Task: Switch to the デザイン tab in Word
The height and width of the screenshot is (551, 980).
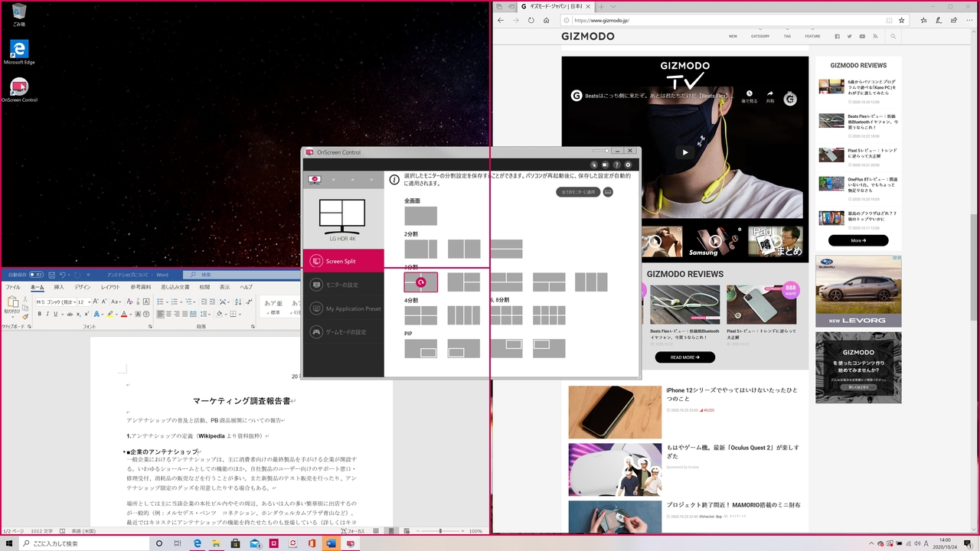Action: [x=82, y=287]
